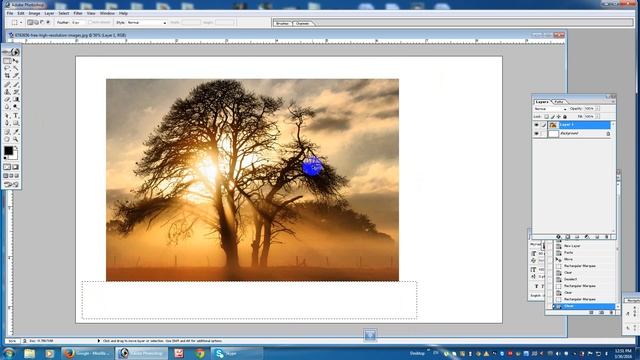This screenshot has width=640, height=360.
Task: Select the Hand tool
Action: tap(7, 139)
